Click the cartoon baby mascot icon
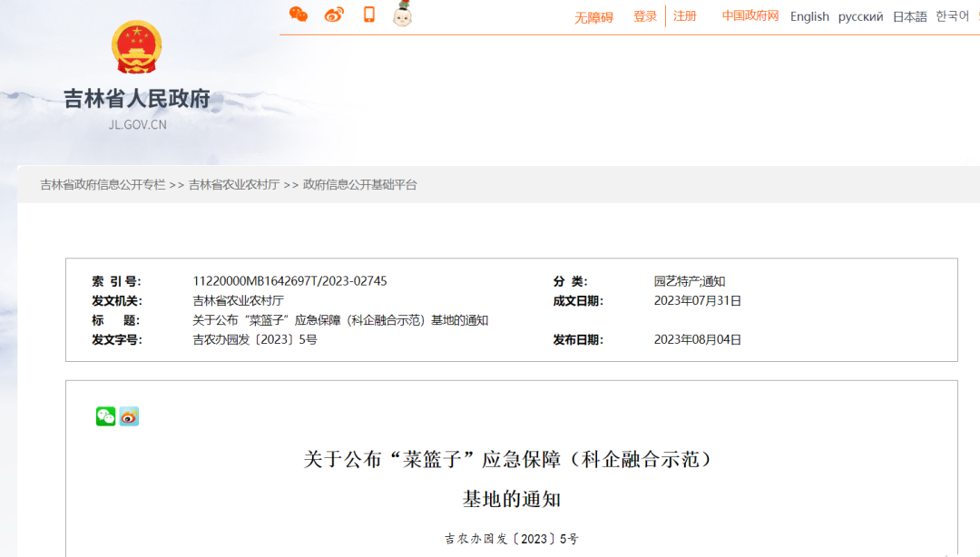 [x=402, y=15]
